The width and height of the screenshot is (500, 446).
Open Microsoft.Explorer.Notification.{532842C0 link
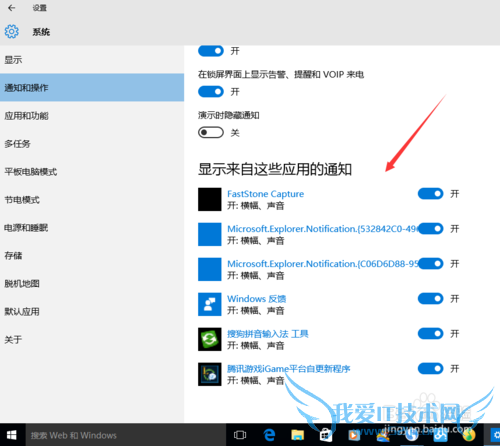point(323,229)
